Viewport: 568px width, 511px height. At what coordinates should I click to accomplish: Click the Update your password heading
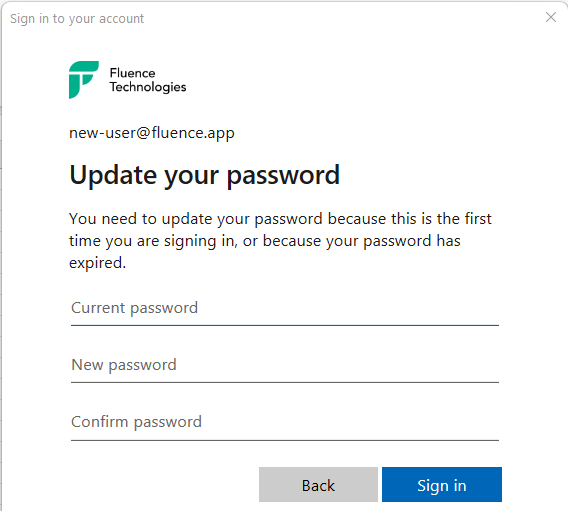(x=204, y=175)
